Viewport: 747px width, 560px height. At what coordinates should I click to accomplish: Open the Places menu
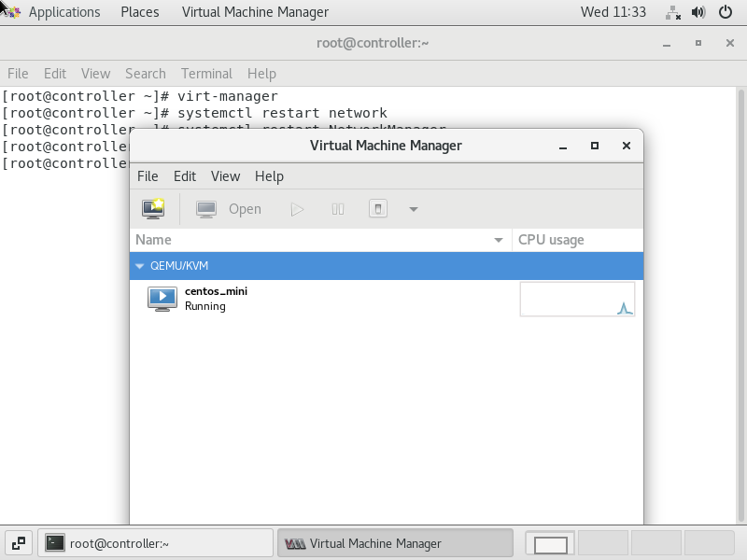tap(139, 12)
